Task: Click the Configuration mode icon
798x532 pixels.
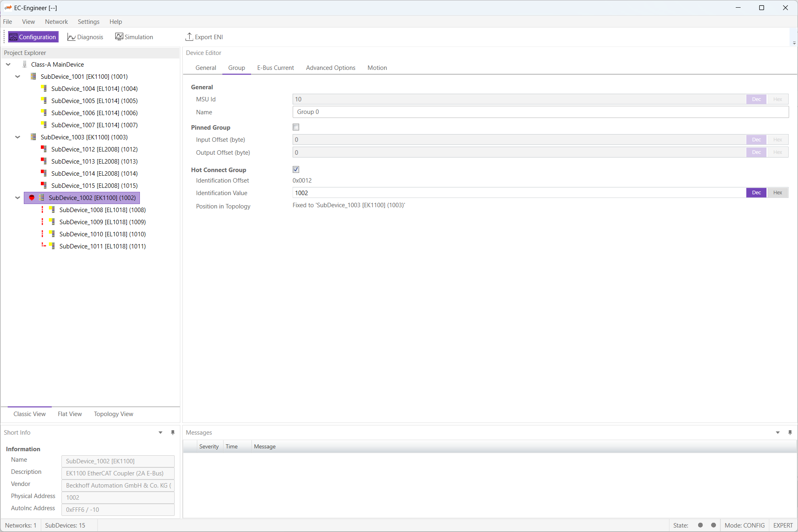Action: coord(13,37)
